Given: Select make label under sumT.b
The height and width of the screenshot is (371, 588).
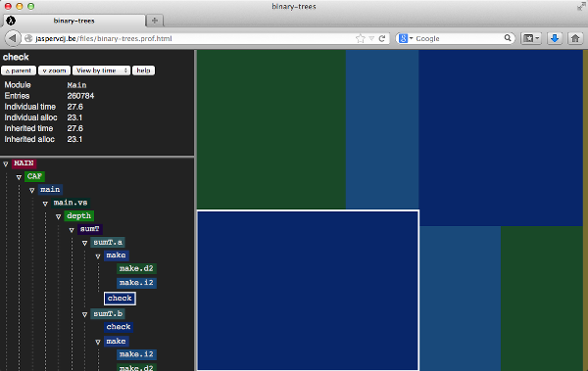Looking at the screenshot, I should coord(116,341).
